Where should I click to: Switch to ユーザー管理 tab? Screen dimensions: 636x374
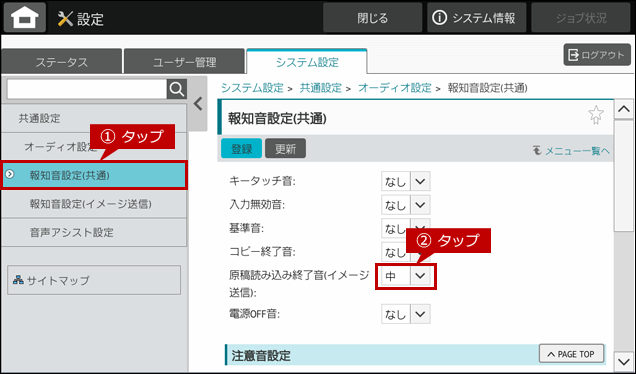184,62
